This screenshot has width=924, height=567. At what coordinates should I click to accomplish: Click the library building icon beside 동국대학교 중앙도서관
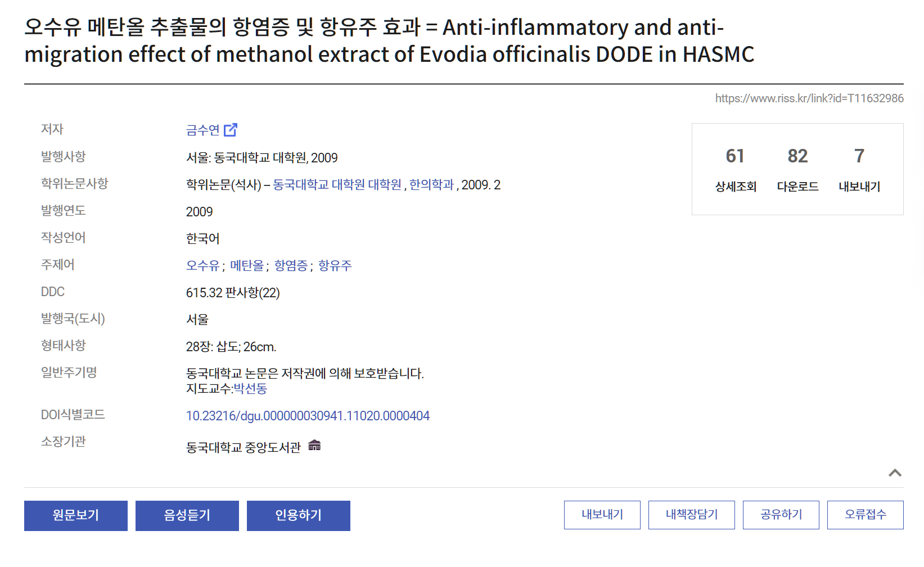(x=314, y=446)
